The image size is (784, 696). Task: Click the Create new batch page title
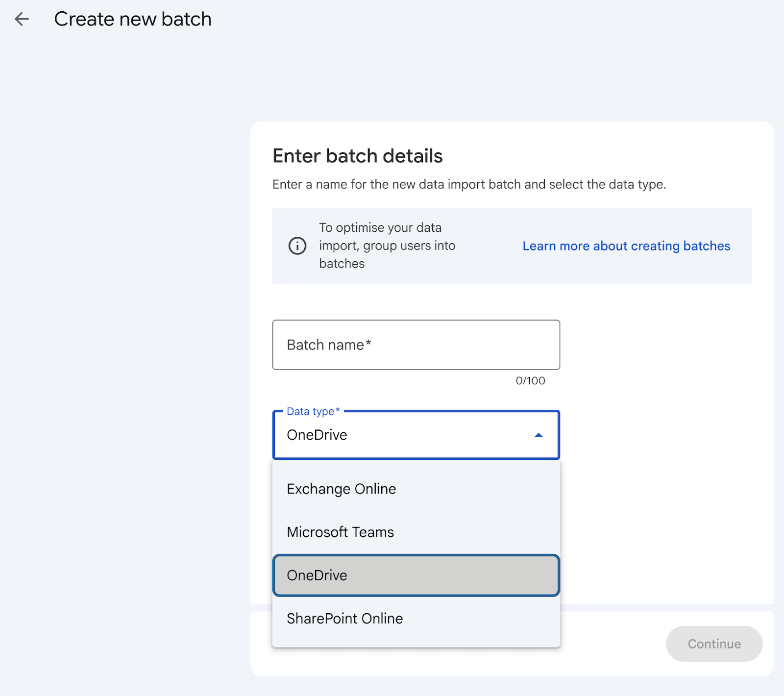(133, 19)
